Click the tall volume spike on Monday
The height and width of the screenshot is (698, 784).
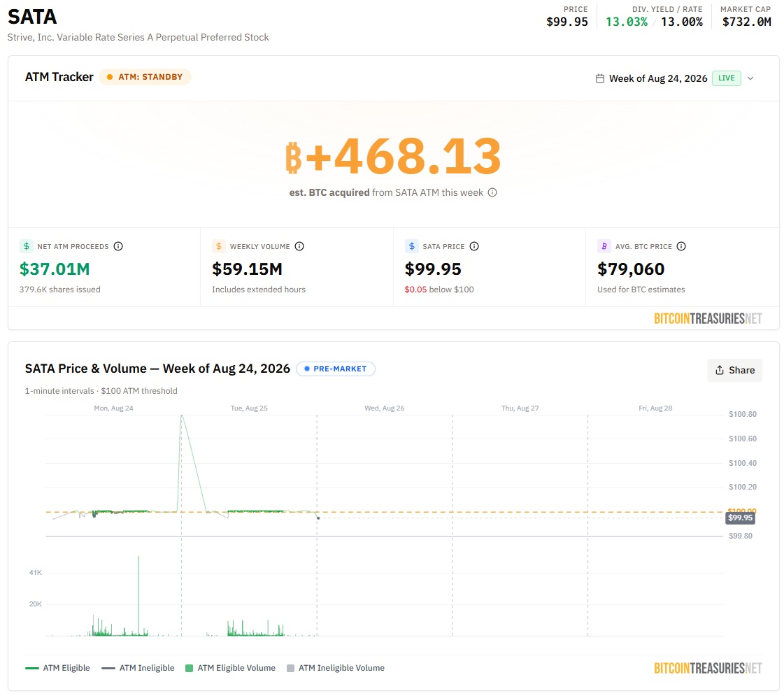pyautogui.click(x=138, y=595)
